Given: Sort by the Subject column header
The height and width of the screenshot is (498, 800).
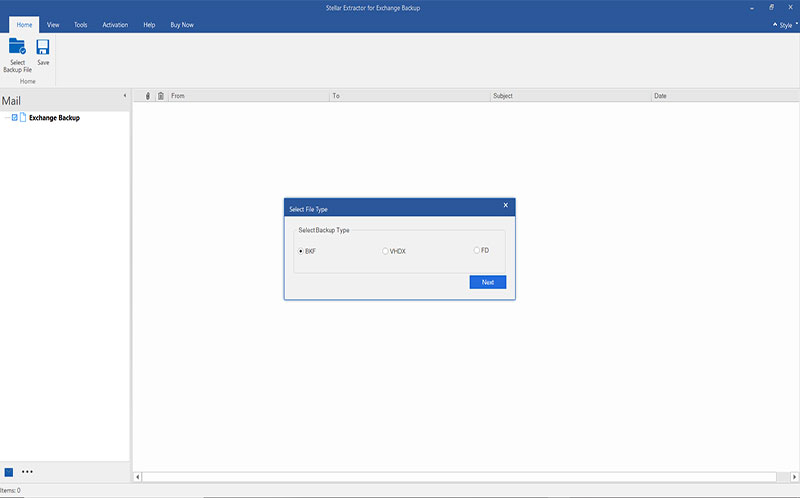Looking at the screenshot, I should coord(571,96).
